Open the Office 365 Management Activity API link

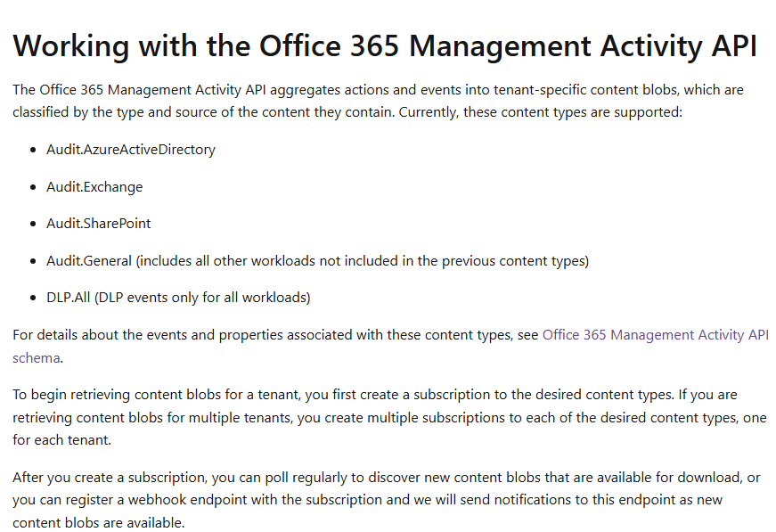[x=655, y=335]
